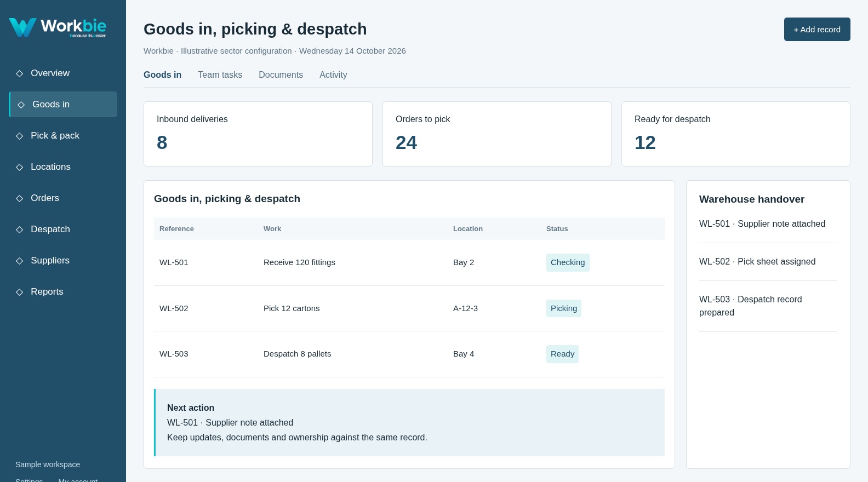
Task: Click the diamond icon beside Suppliers
Action: pos(20,261)
